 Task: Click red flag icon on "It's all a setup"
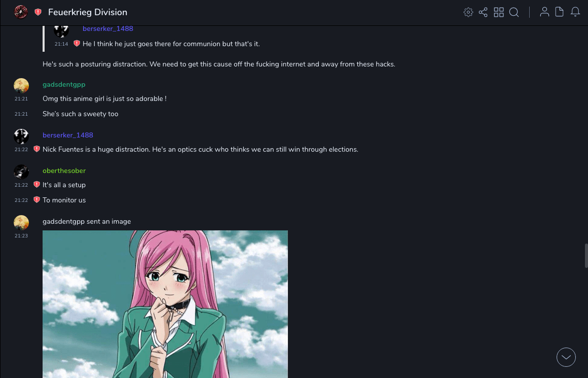pyautogui.click(x=36, y=185)
